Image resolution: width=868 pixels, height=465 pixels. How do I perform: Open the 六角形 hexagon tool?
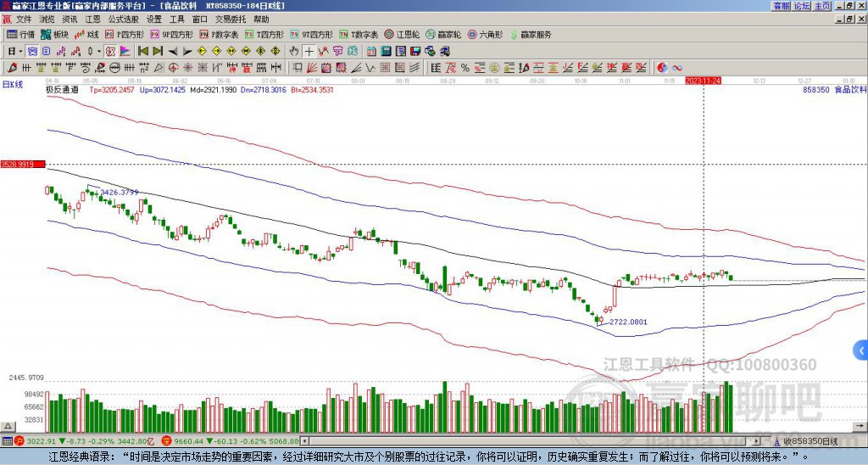tap(486, 34)
